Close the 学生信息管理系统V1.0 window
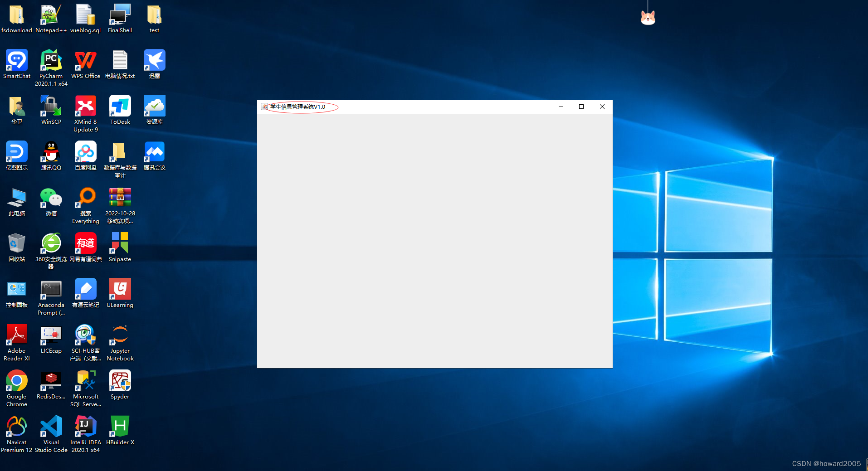 pyautogui.click(x=602, y=107)
